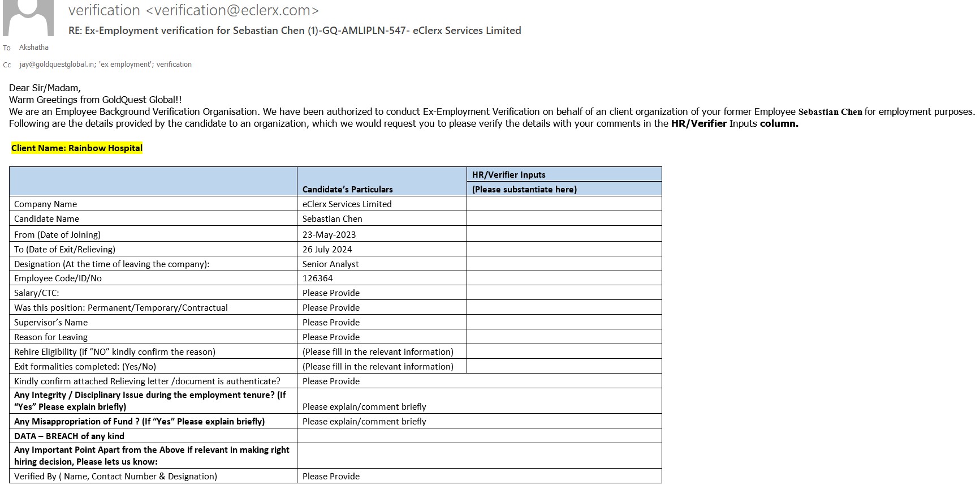Click 'Please Provide' in the Verified By row
The height and width of the screenshot is (489, 980).
coord(331,476)
